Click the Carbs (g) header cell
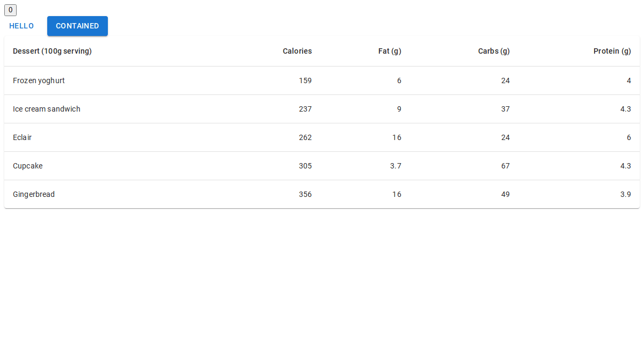This screenshot has width=644, height=338. [x=494, y=52]
